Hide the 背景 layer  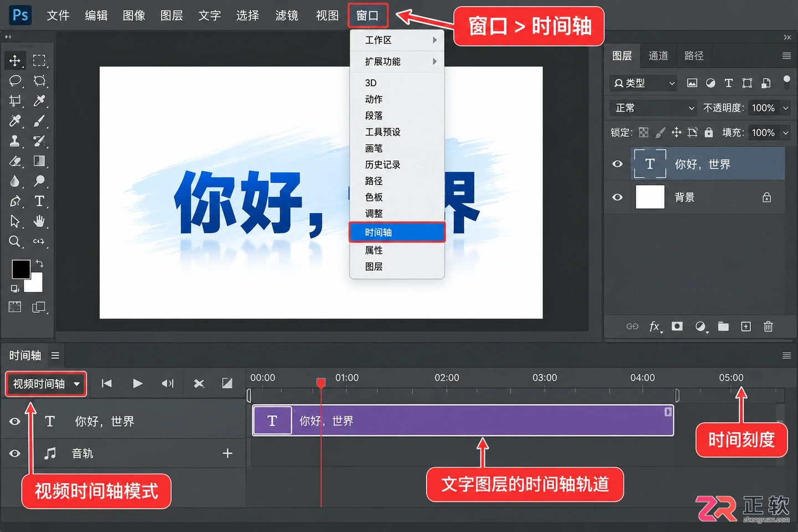click(x=617, y=197)
